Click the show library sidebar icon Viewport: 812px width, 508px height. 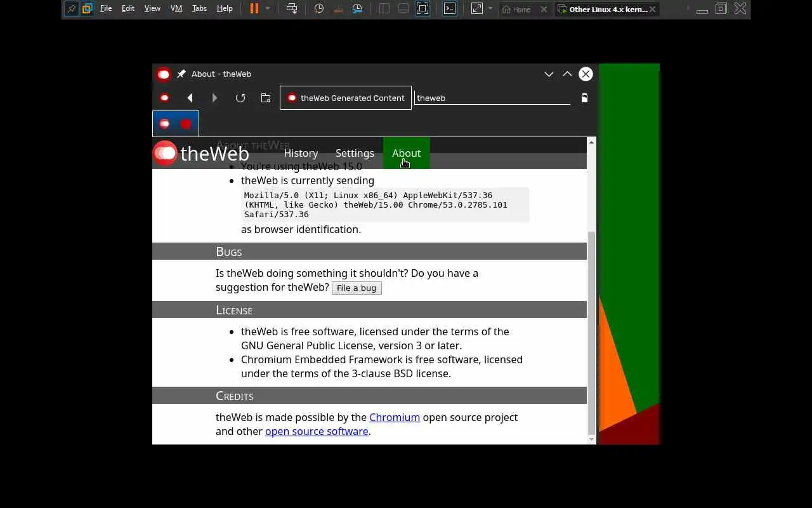tap(384, 9)
